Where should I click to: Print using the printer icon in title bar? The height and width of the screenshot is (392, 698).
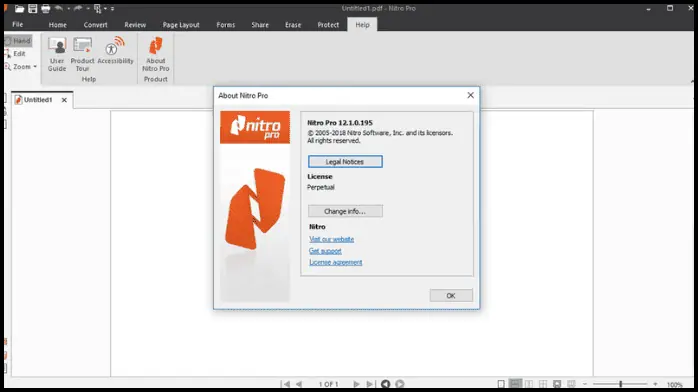click(x=45, y=8)
